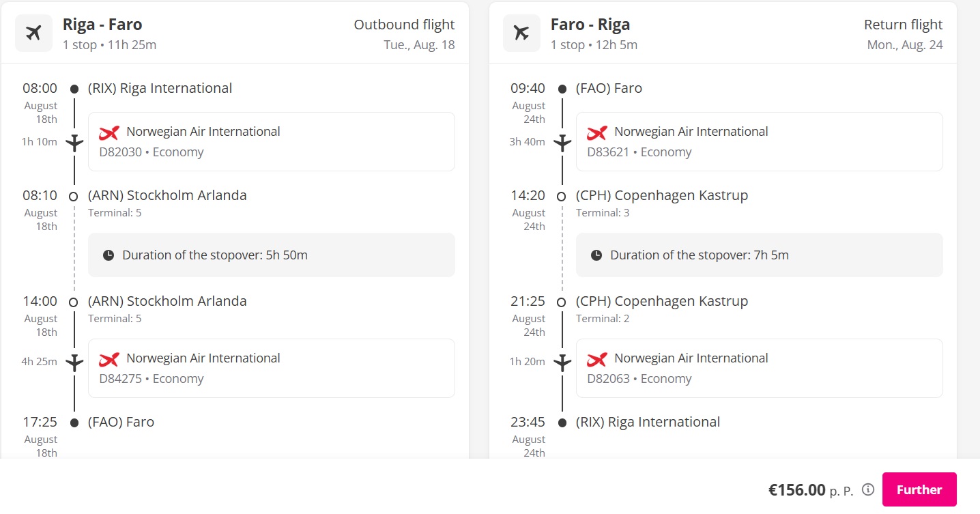Click the outbound departing plane icon

tap(33, 33)
